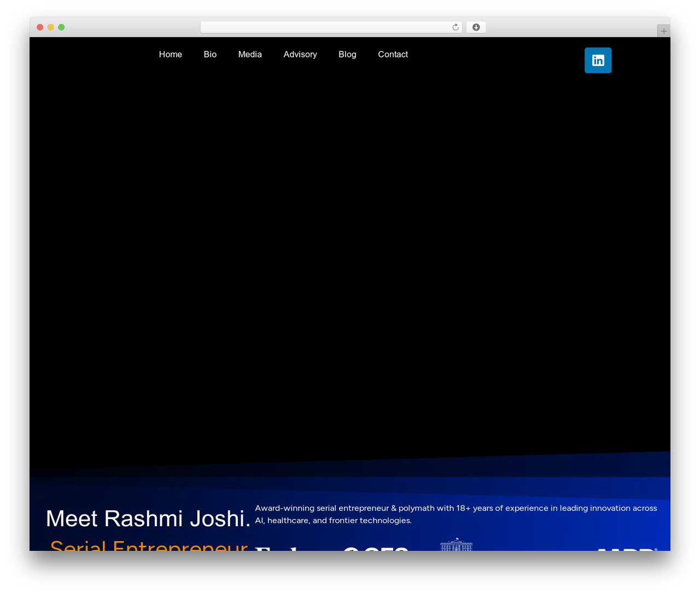The image size is (700, 593).
Task: Close the window with the red button
Action: [40, 27]
